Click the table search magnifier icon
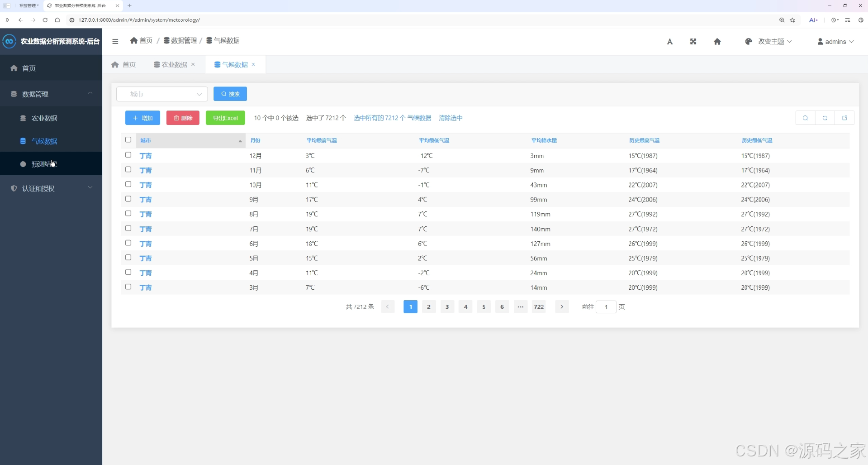Image resolution: width=868 pixels, height=465 pixels. point(806,118)
